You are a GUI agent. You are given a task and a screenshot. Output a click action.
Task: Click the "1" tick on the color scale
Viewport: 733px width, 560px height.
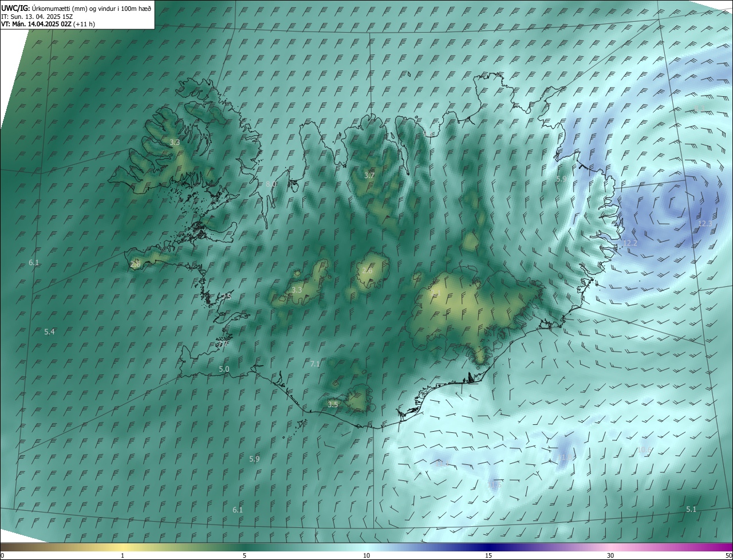click(123, 555)
